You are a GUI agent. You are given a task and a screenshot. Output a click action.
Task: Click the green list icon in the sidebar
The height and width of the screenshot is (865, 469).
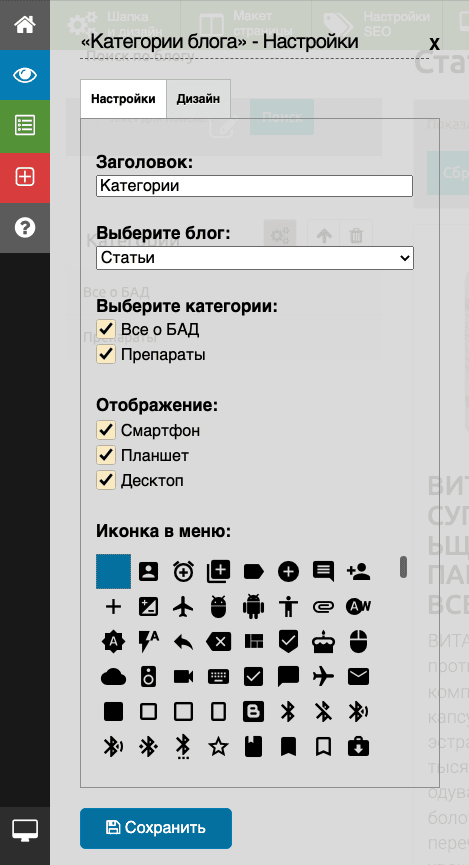click(x=25, y=126)
